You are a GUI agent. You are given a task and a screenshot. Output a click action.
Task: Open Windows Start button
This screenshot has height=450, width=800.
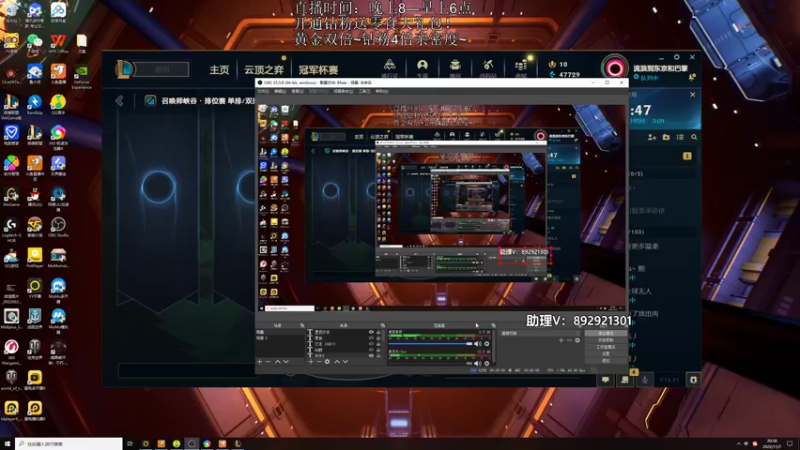(7, 444)
